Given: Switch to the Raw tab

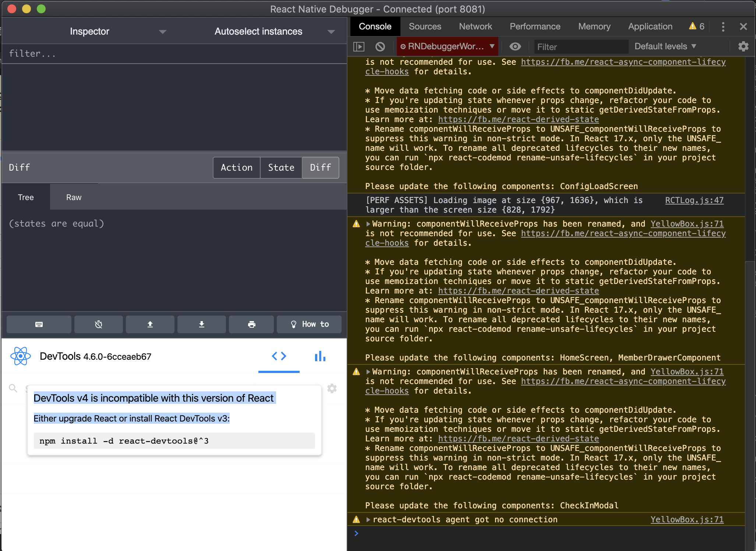Looking at the screenshot, I should pos(74,197).
